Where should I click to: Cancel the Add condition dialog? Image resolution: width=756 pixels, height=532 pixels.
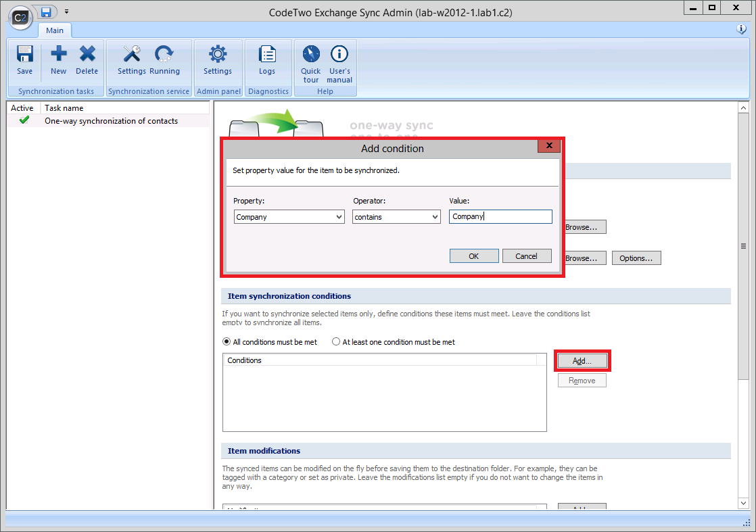(x=527, y=256)
